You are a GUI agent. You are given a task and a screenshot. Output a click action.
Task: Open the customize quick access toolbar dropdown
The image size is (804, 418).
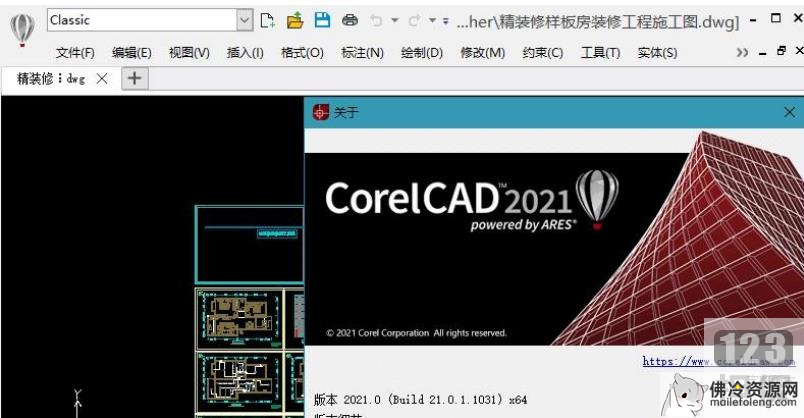pos(445,20)
